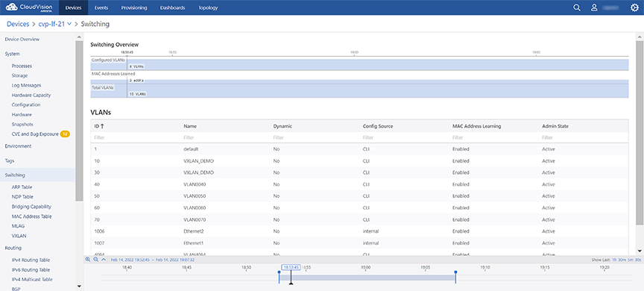Open Configuration in sidebar

click(26, 104)
